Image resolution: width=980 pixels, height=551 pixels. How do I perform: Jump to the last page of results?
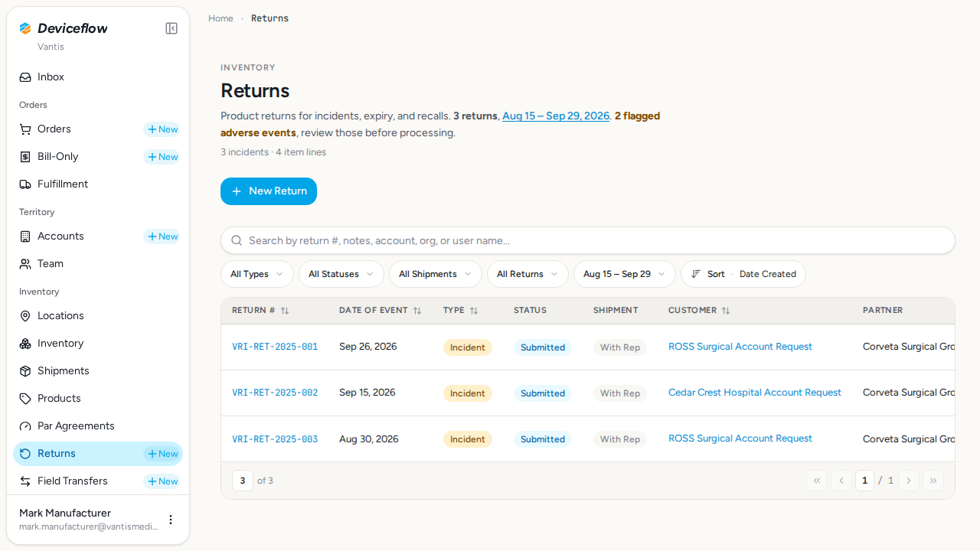pos(933,481)
